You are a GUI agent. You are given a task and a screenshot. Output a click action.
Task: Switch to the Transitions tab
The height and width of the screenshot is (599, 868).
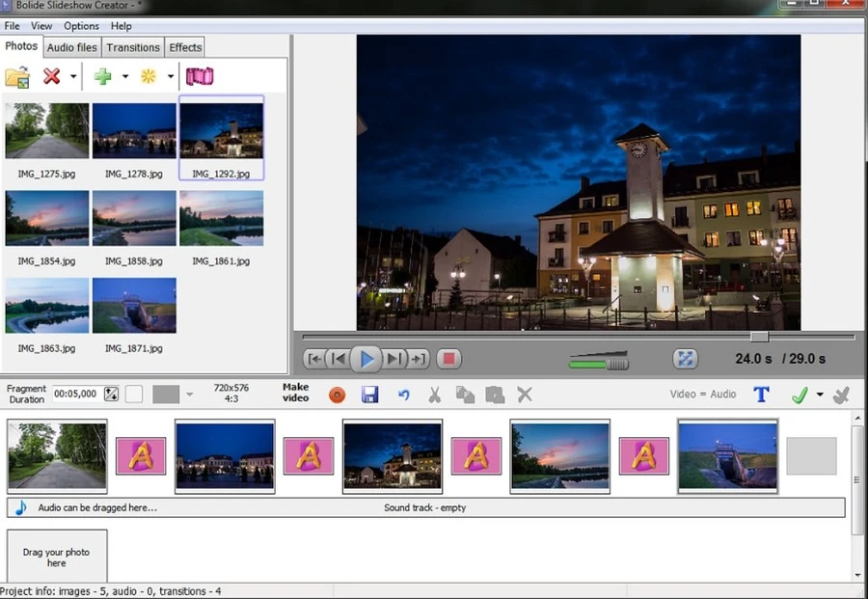(x=133, y=47)
